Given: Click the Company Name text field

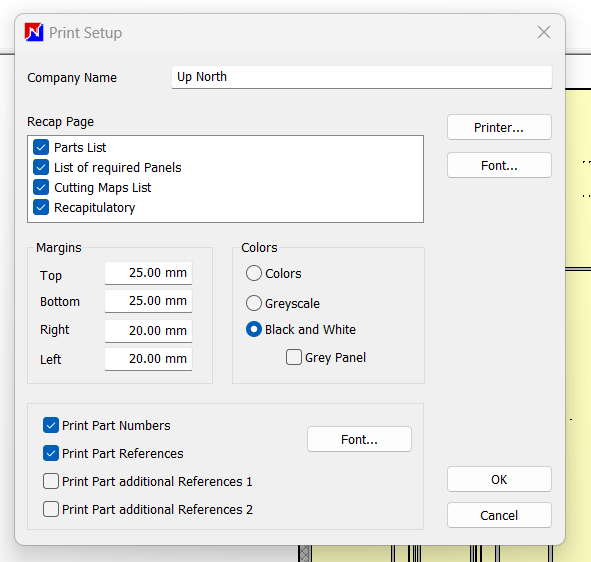Looking at the screenshot, I should (x=362, y=77).
